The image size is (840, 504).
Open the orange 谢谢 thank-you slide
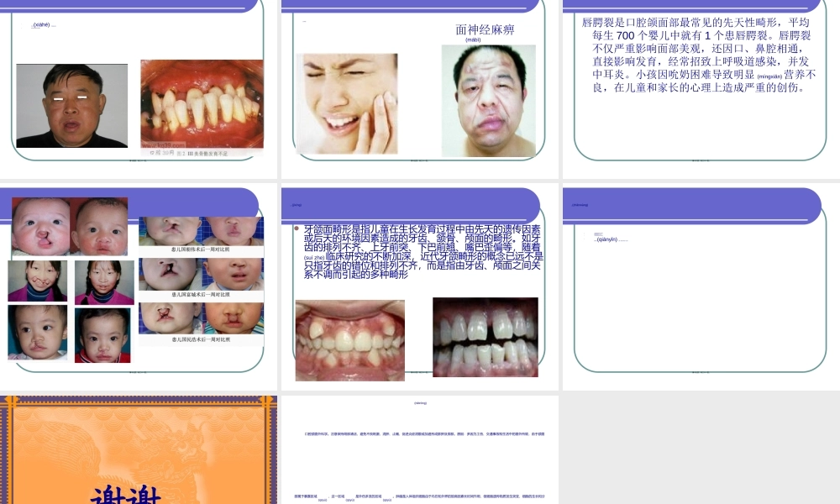pos(139,449)
